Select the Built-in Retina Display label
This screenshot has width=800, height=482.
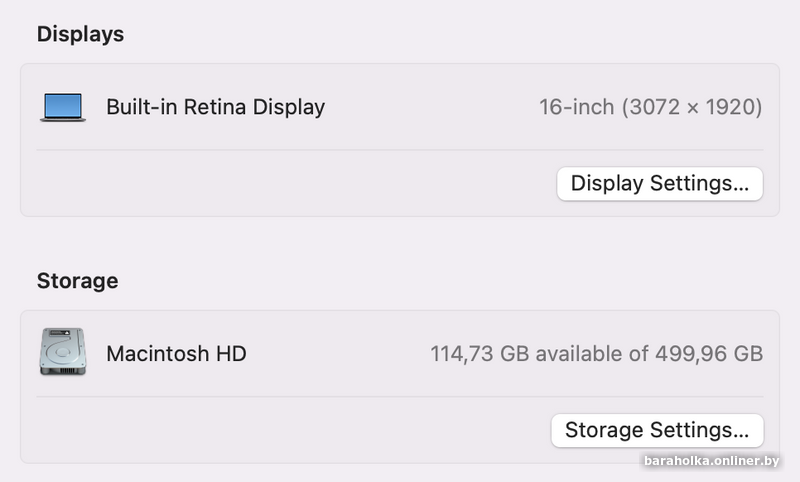pos(215,107)
